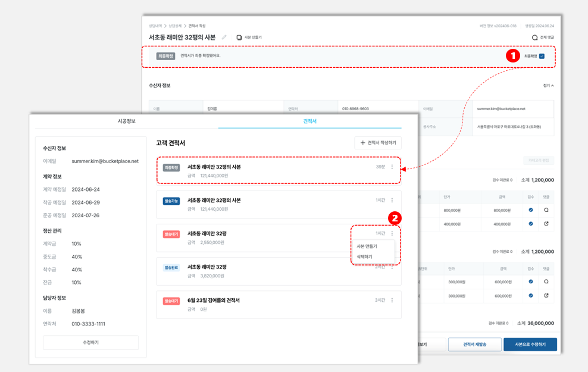The width and height of the screenshot is (588, 372).
Task: Click 소계 36,000,000 total
Action: point(536,323)
